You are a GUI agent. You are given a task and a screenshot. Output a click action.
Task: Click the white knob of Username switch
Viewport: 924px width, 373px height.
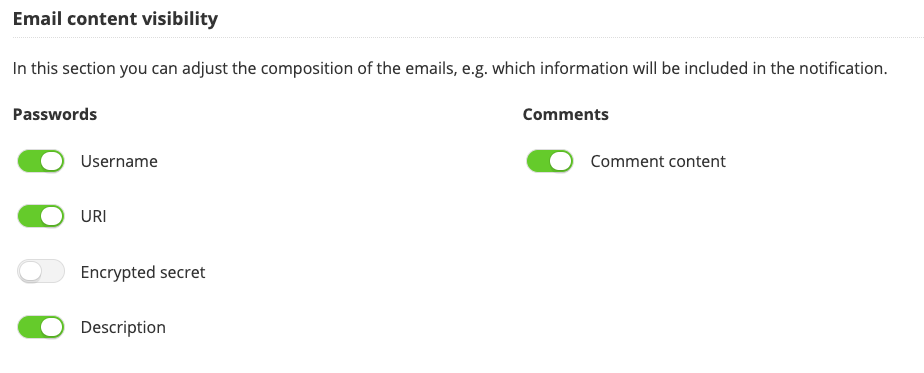coord(52,161)
